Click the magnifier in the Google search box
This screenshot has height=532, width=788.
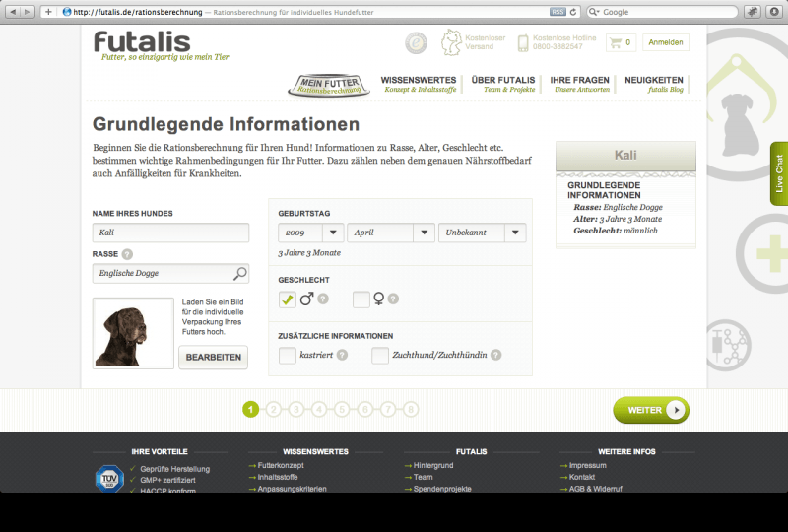tap(594, 12)
